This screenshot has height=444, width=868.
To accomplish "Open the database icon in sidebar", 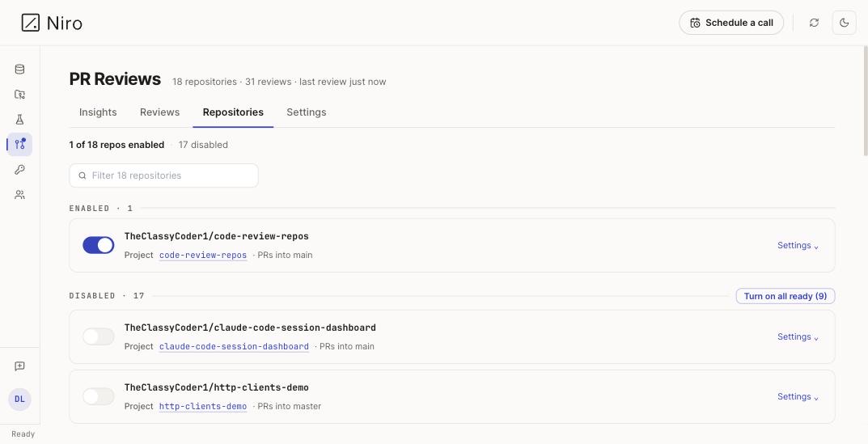I will click(x=19, y=70).
